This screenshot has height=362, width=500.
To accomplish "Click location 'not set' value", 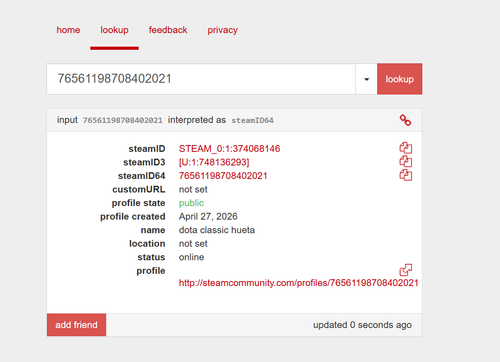I will (193, 244).
